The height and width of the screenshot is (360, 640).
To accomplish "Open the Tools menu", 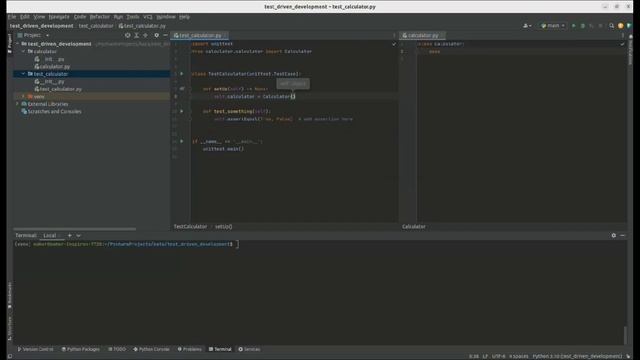I will [x=133, y=17].
